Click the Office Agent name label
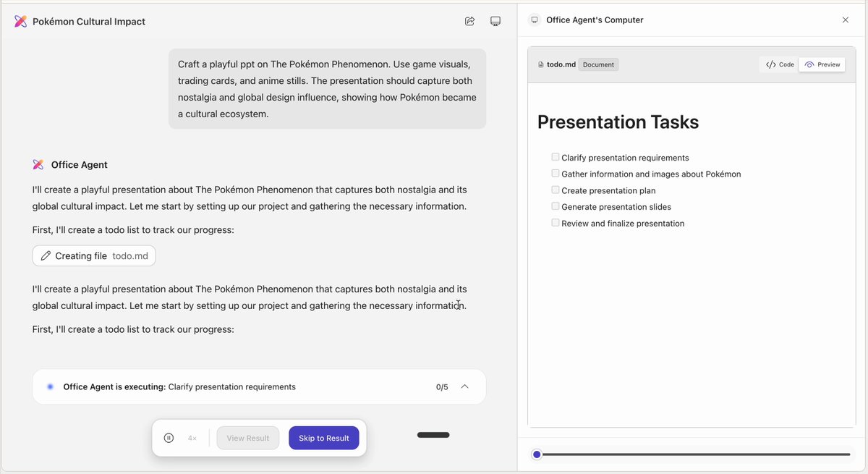 click(x=80, y=165)
